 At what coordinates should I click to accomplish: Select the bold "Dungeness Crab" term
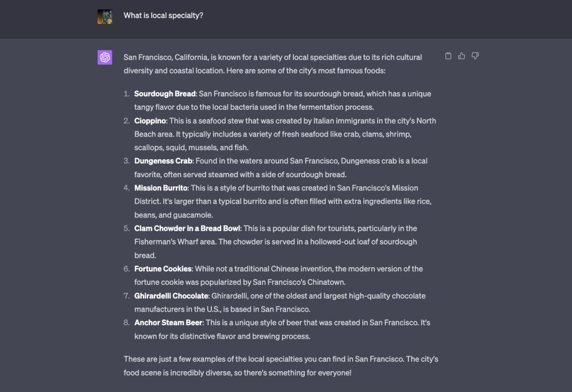coord(163,161)
